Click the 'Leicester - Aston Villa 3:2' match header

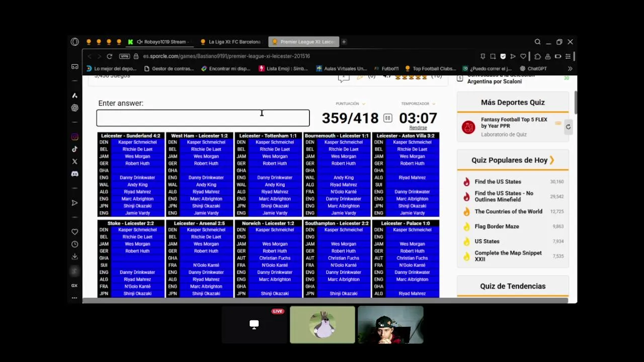[406, 136]
